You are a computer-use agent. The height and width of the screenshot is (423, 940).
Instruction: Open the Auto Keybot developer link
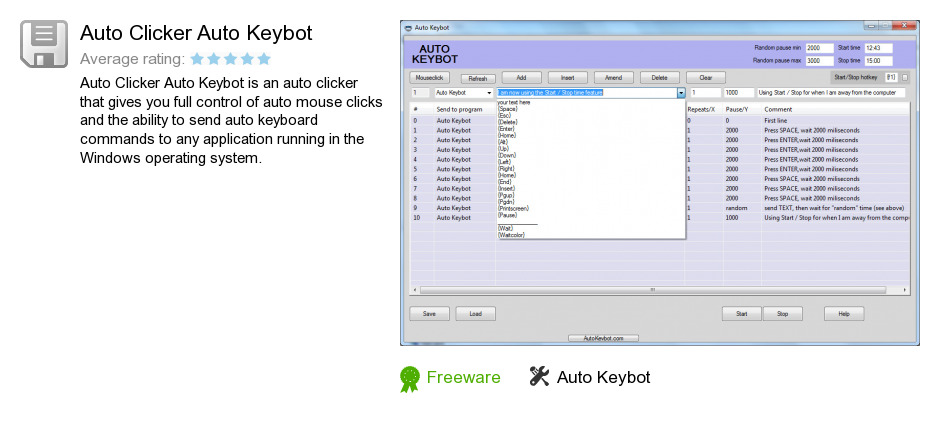(604, 377)
